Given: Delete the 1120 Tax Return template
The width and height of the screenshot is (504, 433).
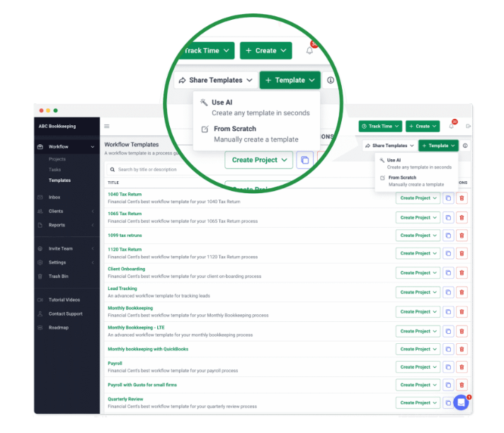Looking at the screenshot, I should [462, 253].
